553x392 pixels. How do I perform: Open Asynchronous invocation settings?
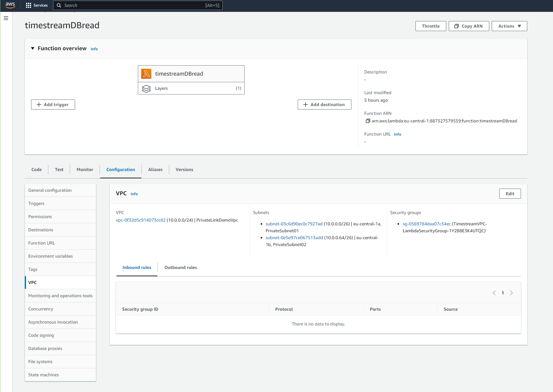point(60,322)
